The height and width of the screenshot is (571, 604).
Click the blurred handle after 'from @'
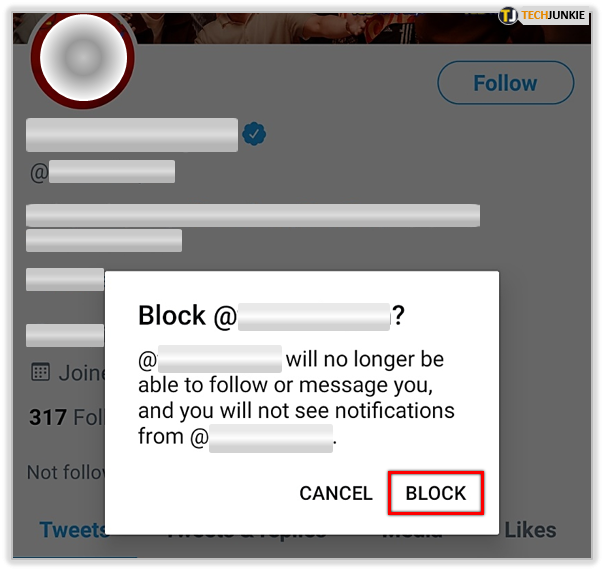tap(271, 438)
